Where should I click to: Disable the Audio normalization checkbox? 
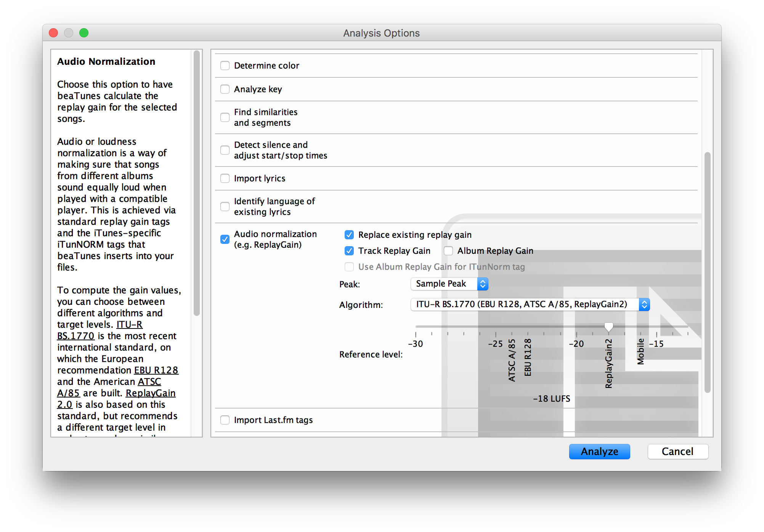[225, 239]
